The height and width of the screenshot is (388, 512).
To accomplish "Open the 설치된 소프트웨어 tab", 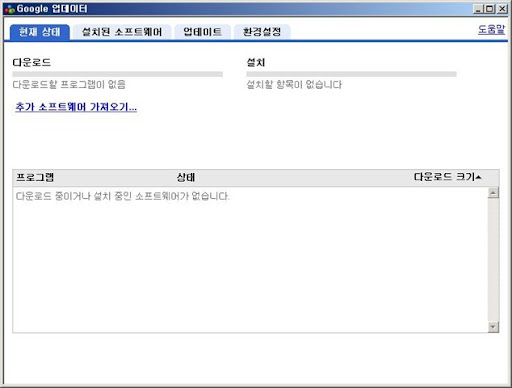I will [122, 32].
